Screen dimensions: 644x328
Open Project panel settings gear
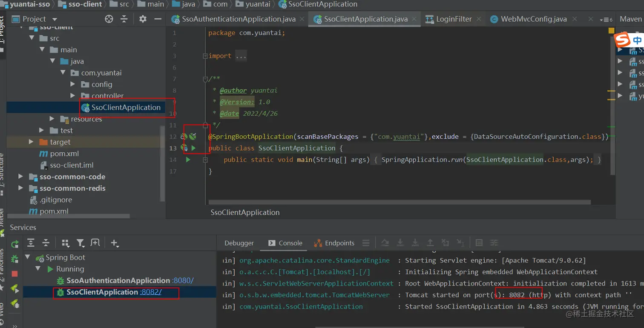click(143, 19)
